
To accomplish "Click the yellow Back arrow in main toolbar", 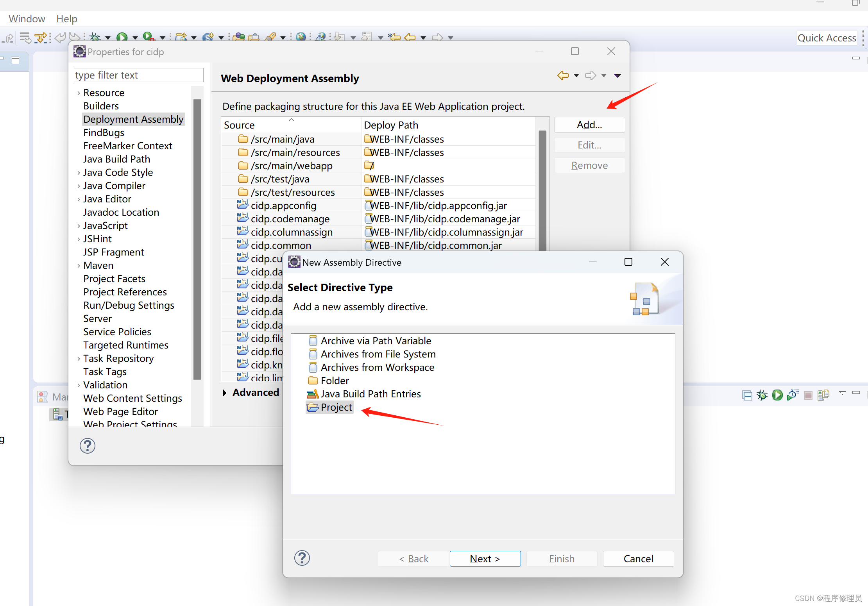I will click(x=410, y=37).
